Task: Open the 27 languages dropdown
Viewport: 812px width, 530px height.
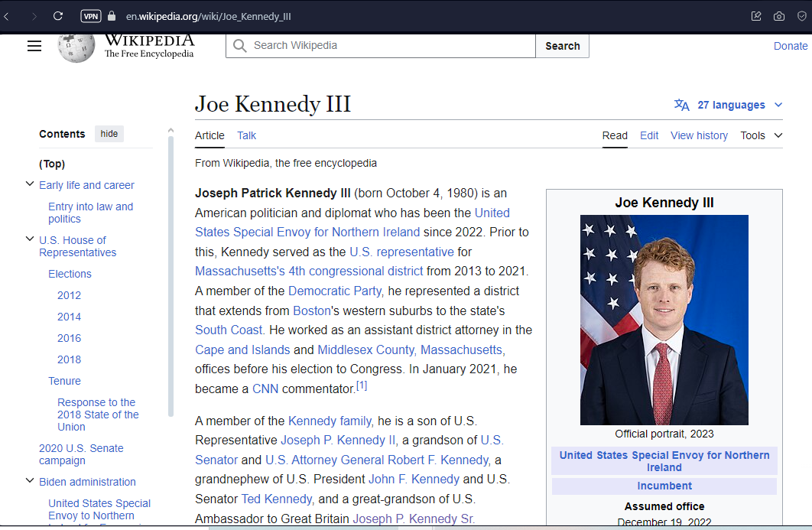Action: (x=739, y=105)
